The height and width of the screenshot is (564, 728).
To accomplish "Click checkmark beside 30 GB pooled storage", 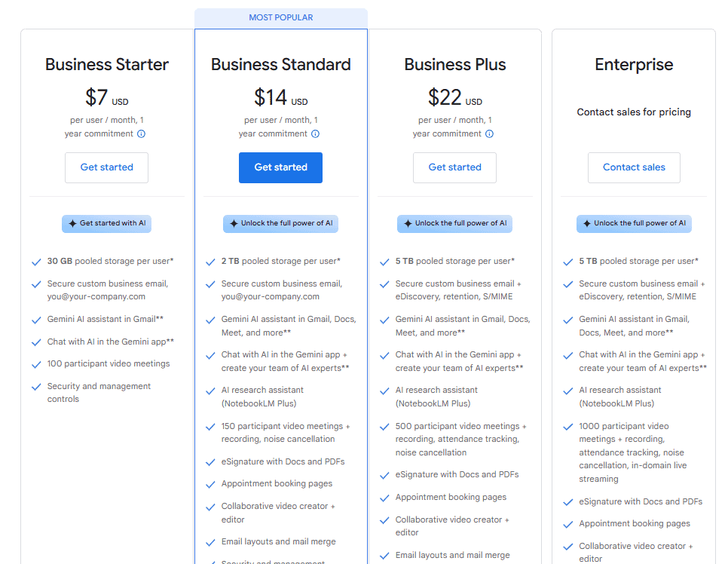I will tap(36, 262).
